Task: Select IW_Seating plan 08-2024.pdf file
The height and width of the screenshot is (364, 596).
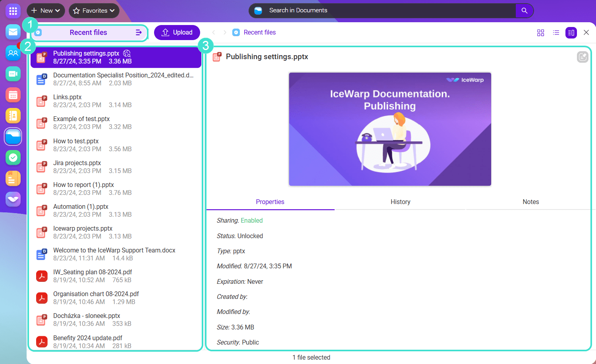Action: tap(116, 276)
